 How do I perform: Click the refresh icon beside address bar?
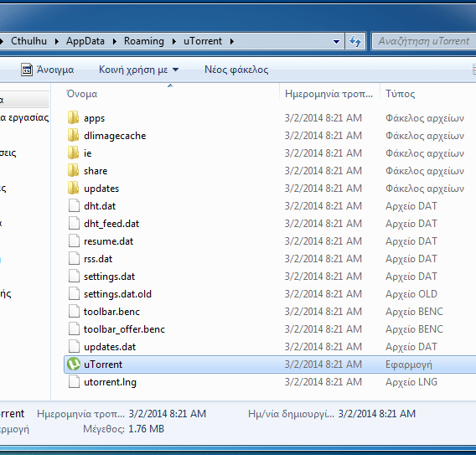(354, 41)
